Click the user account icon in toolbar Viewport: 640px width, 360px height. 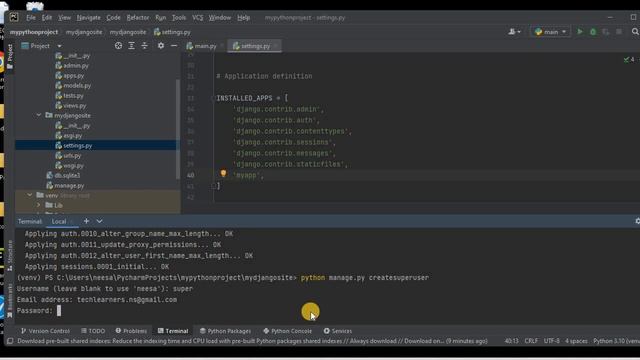click(514, 32)
